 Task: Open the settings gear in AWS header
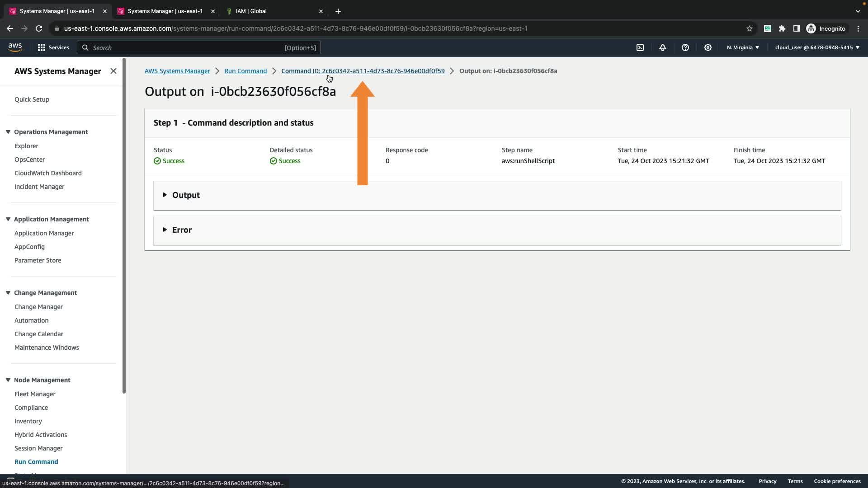708,47
